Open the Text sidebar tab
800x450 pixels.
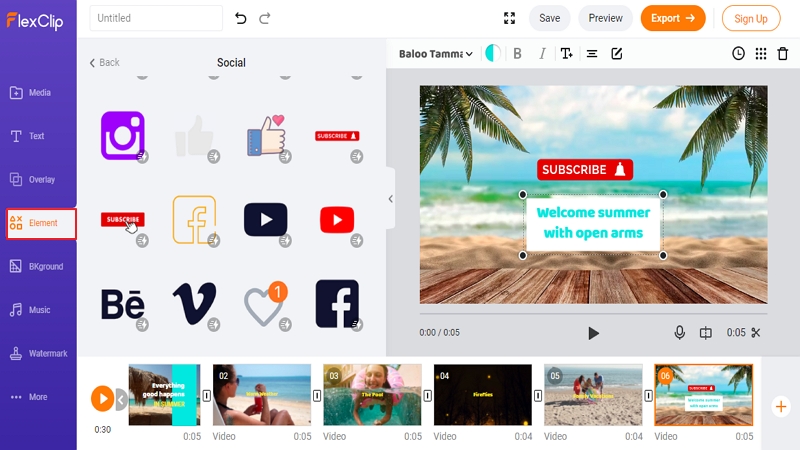click(28, 136)
